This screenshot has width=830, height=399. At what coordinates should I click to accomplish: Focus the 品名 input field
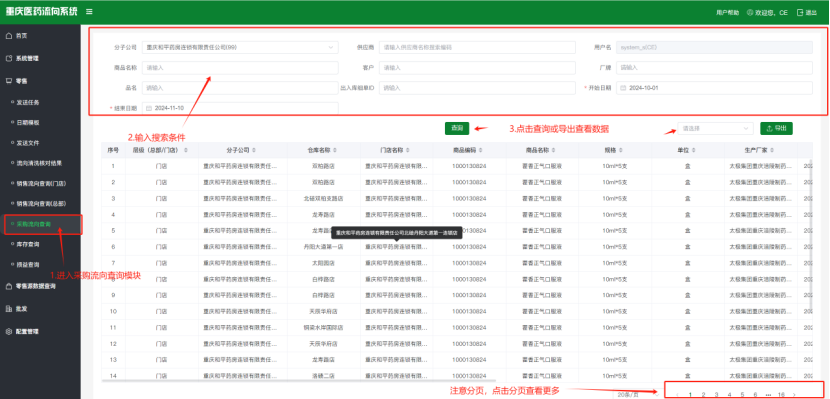coord(240,88)
